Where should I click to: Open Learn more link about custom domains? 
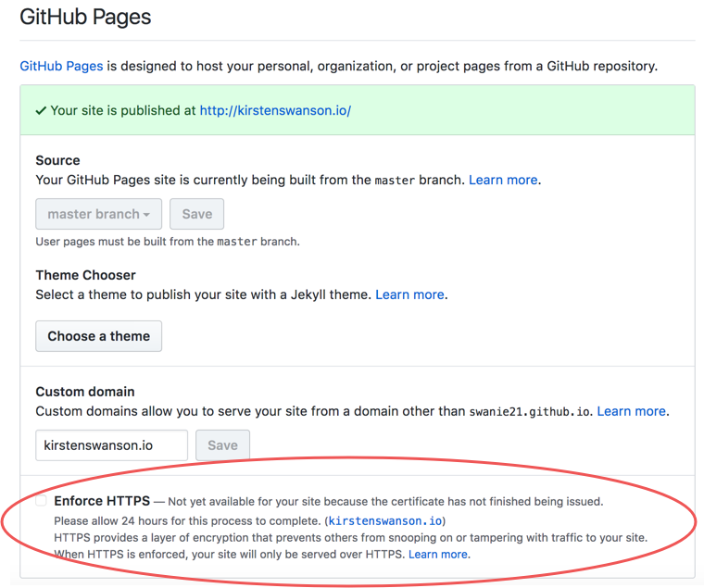click(x=631, y=411)
